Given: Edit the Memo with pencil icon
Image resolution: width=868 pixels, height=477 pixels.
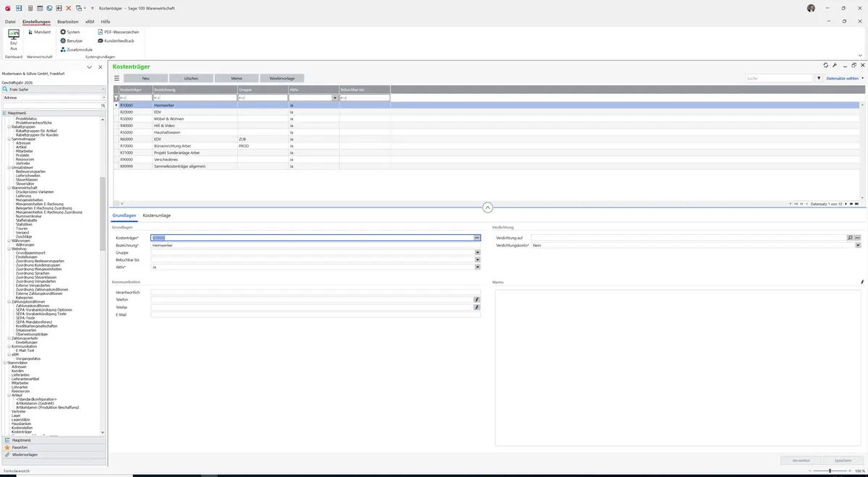Looking at the screenshot, I should coord(861,282).
